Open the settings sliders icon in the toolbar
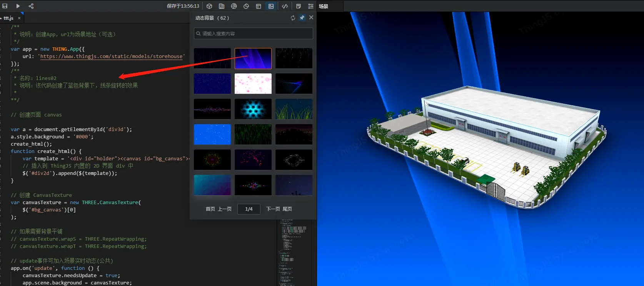This screenshot has width=644, height=286. point(311,6)
